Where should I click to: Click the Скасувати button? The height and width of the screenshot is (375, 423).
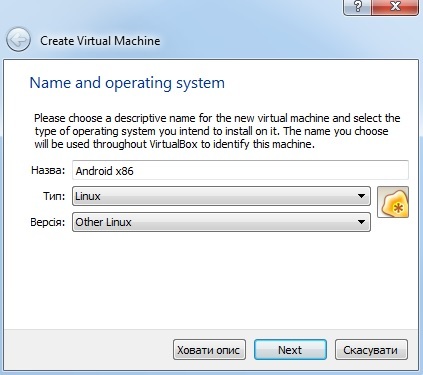[371, 350]
